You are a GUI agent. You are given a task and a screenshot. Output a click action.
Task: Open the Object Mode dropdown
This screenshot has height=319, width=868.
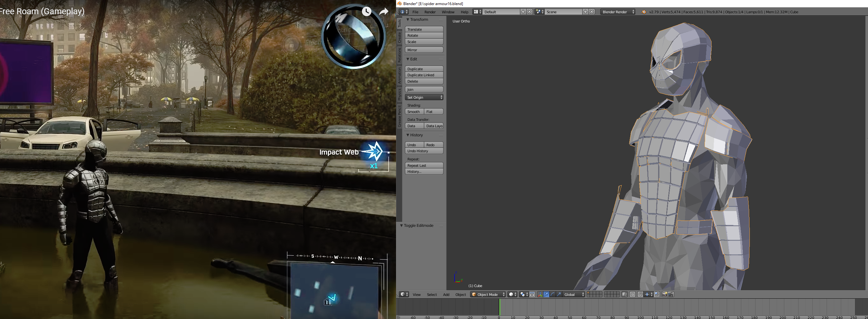tap(488, 294)
